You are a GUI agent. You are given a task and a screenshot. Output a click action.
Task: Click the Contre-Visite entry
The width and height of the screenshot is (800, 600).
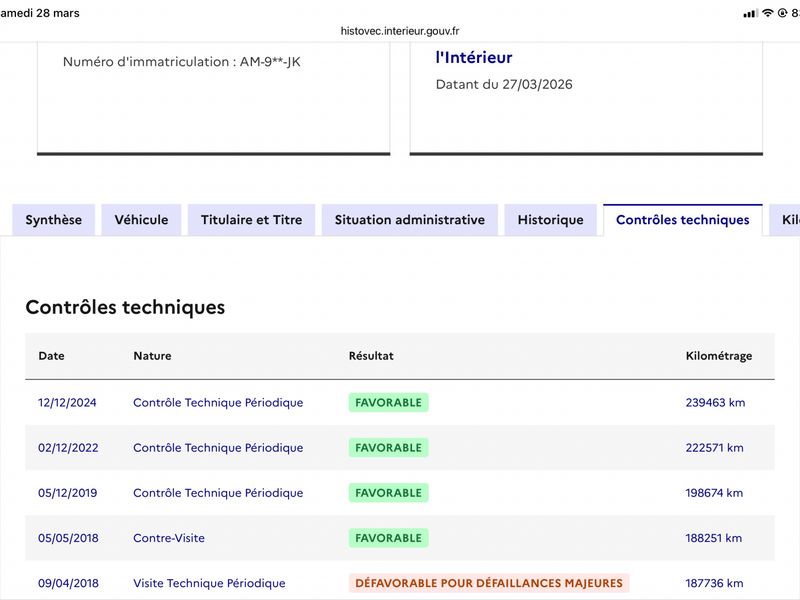pyautogui.click(x=169, y=538)
